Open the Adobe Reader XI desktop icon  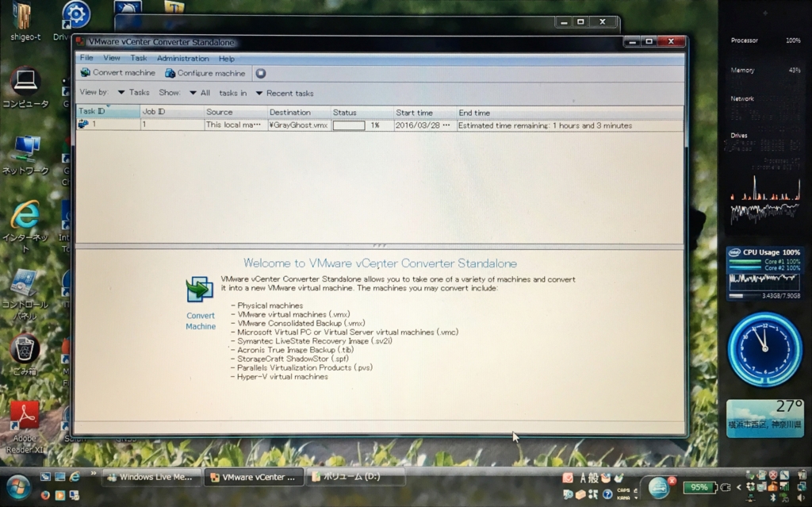coord(25,427)
